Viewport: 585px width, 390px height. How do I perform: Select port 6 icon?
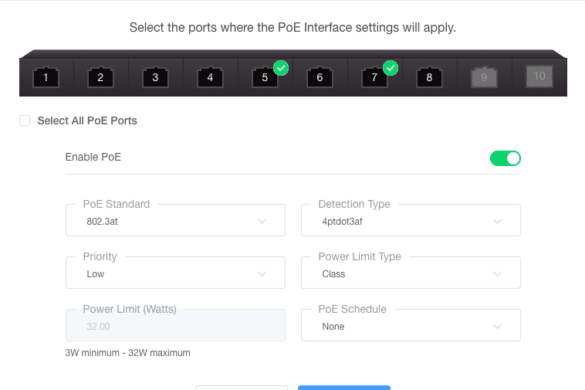pyautogui.click(x=320, y=77)
